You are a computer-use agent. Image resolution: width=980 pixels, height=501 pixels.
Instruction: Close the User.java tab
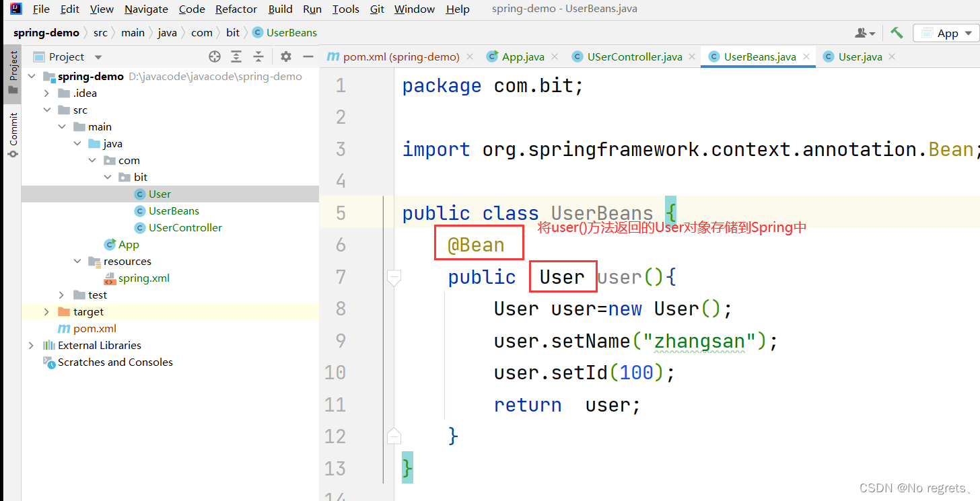pyautogui.click(x=892, y=56)
